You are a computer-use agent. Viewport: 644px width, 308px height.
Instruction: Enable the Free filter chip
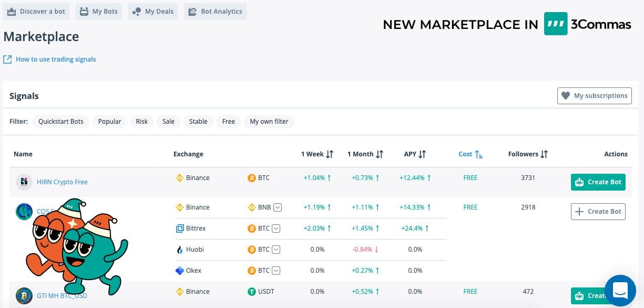pyautogui.click(x=229, y=122)
